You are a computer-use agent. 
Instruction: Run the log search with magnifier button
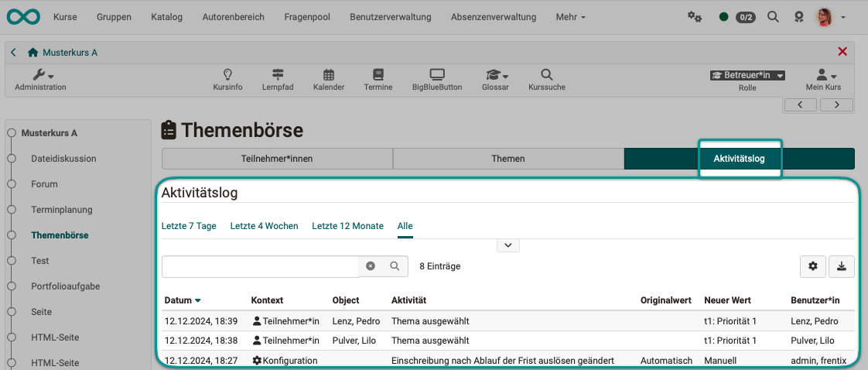click(395, 266)
